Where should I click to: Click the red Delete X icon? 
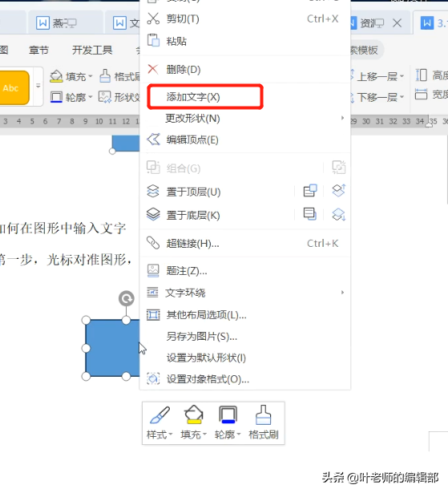[x=153, y=69]
